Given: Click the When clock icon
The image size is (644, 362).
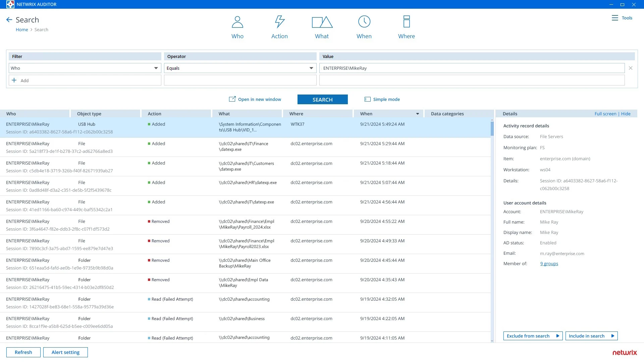Looking at the screenshot, I should [364, 22].
